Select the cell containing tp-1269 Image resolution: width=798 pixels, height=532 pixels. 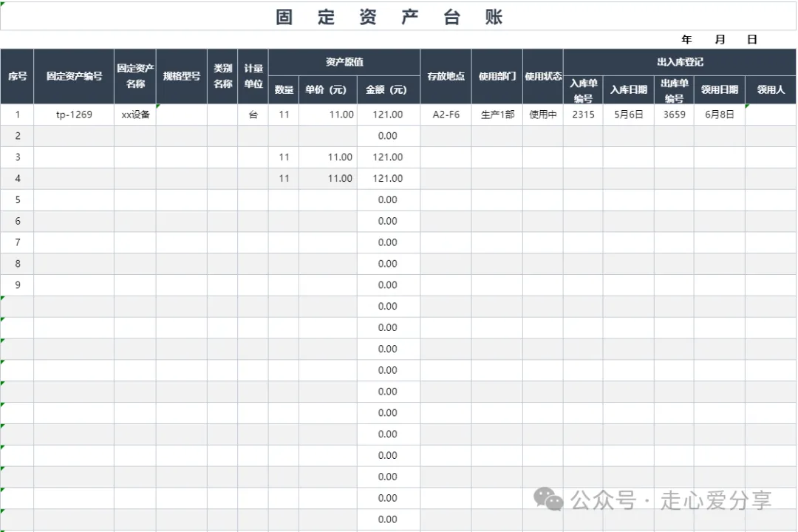75,115
